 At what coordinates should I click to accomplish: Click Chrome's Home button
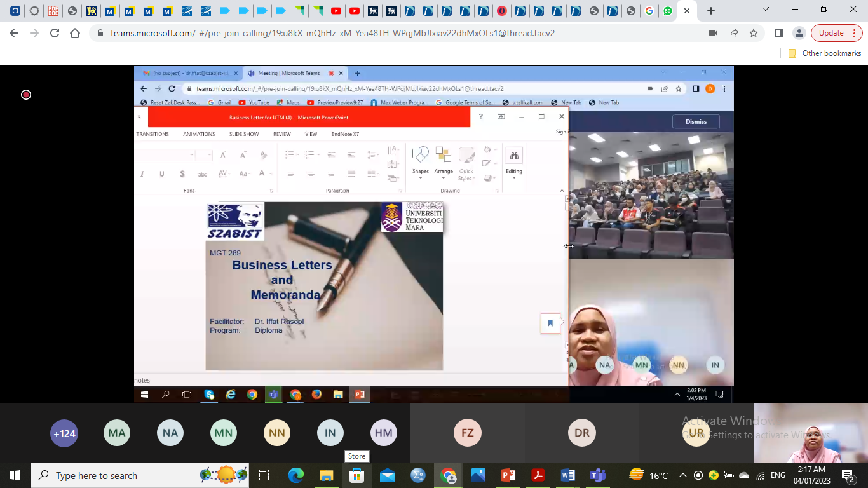(x=75, y=33)
